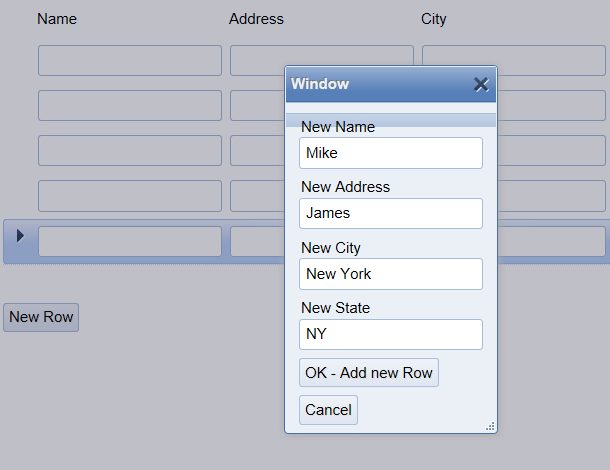Focus the New Address field containing James

(x=391, y=214)
